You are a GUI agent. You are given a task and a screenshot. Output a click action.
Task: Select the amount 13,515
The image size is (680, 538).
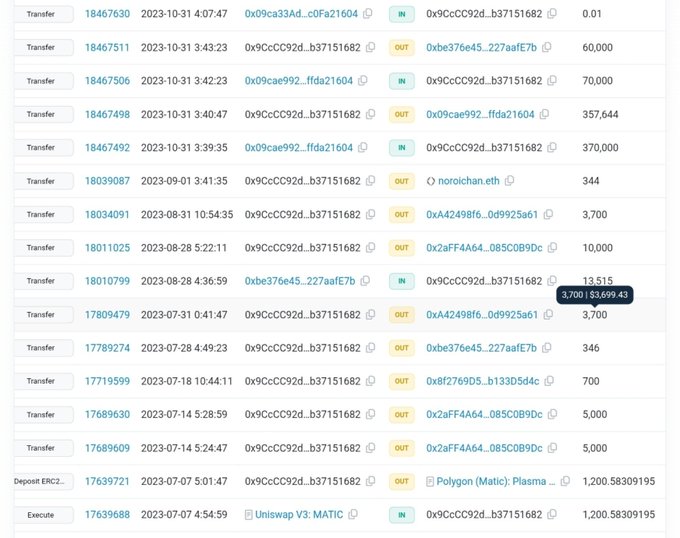click(x=598, y=280)
